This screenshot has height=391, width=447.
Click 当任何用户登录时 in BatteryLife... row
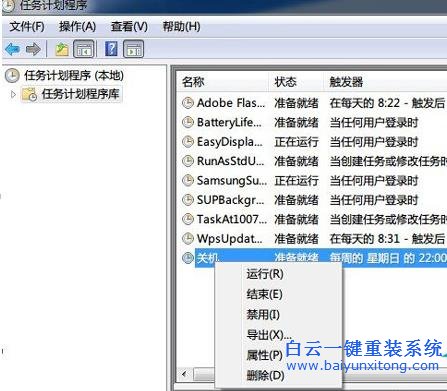coord(374,122)
